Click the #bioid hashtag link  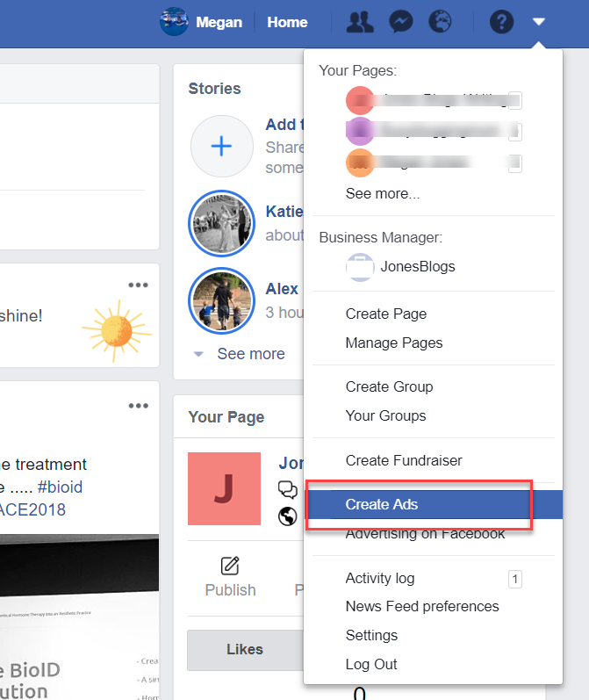click(60, 487)
